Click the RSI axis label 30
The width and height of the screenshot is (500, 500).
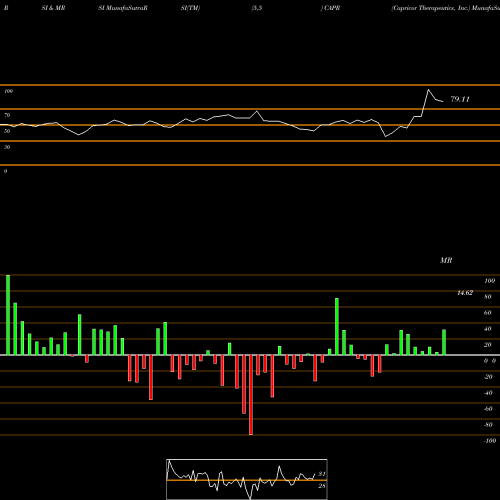[x=7, y=147]
